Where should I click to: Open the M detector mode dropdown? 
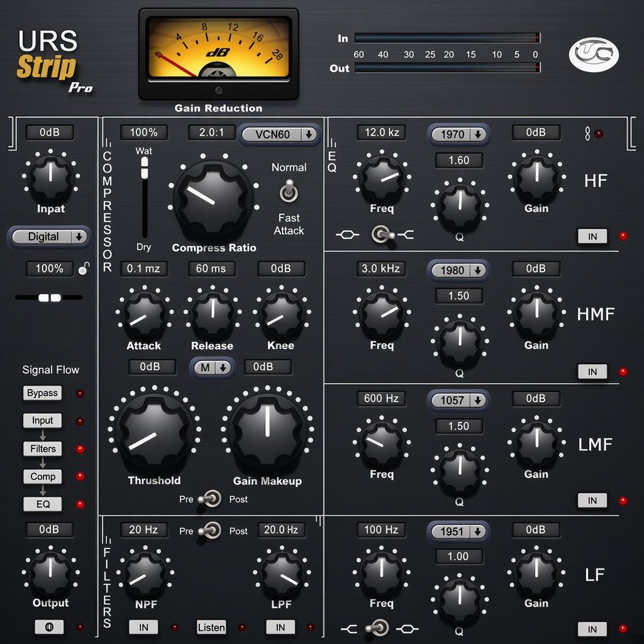(x=213, y=367)
